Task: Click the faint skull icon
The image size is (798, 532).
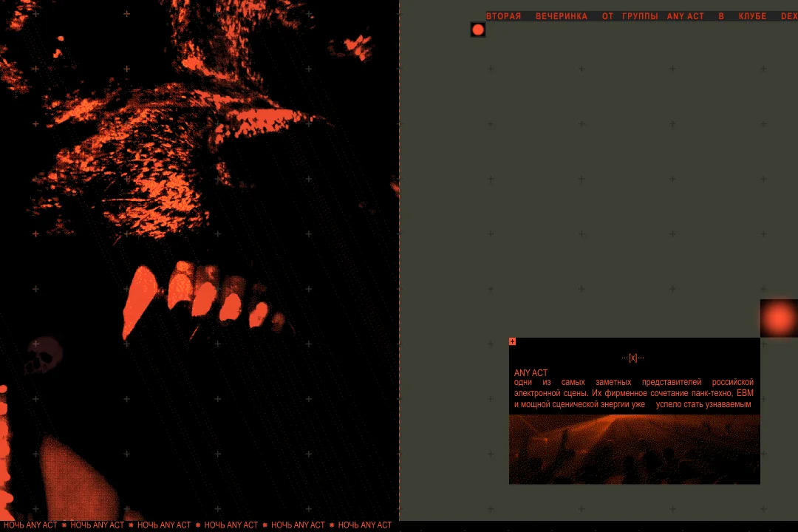Action: pos(44,355)
